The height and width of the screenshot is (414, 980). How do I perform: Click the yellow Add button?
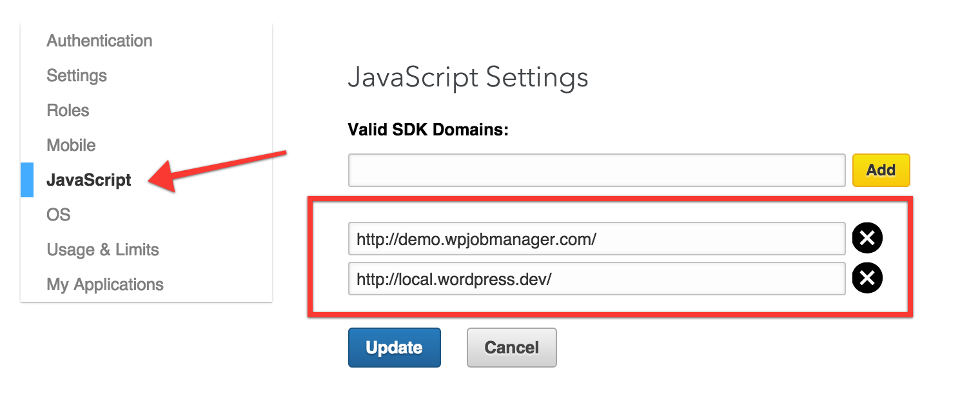point(881,170)
